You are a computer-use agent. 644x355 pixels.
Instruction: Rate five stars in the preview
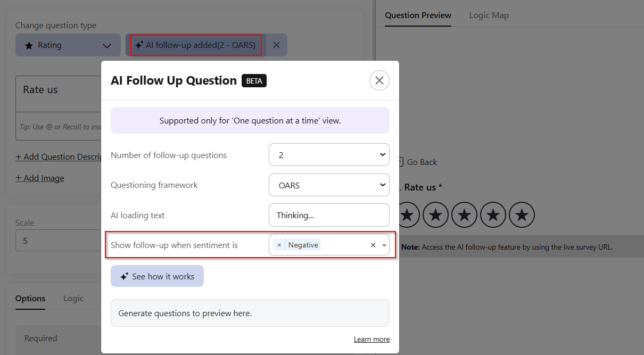tap(522, 215)
